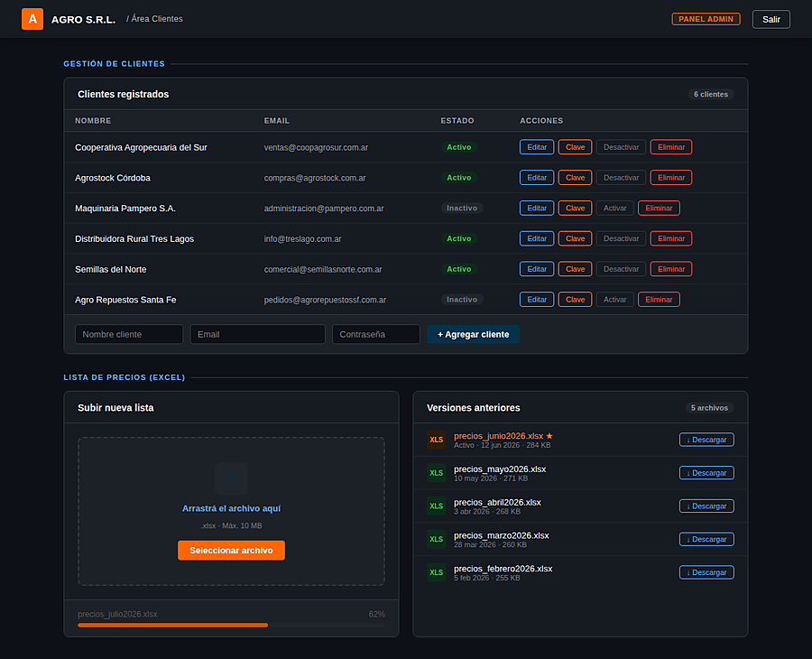Click email pedidos@agrorepuestossf.com.ar

[x=325, y=300]
